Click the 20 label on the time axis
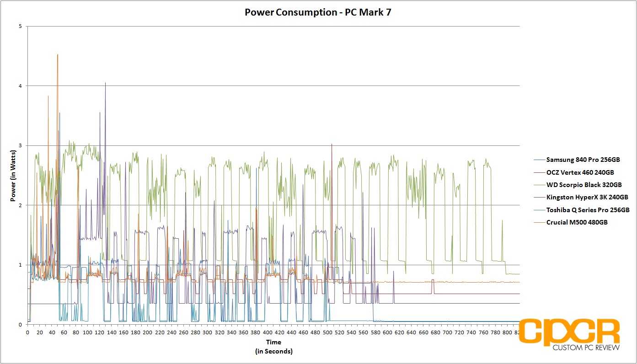 [39, 332]
